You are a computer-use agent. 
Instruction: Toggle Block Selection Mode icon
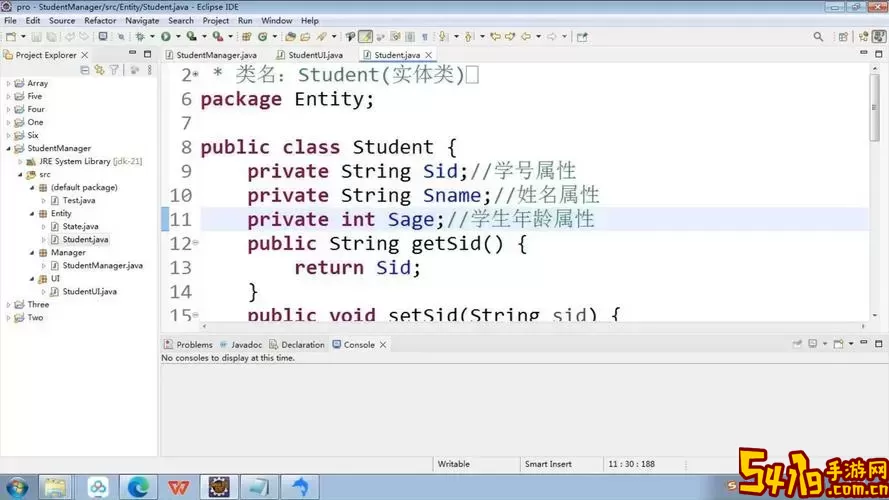(x=410, y=37)
